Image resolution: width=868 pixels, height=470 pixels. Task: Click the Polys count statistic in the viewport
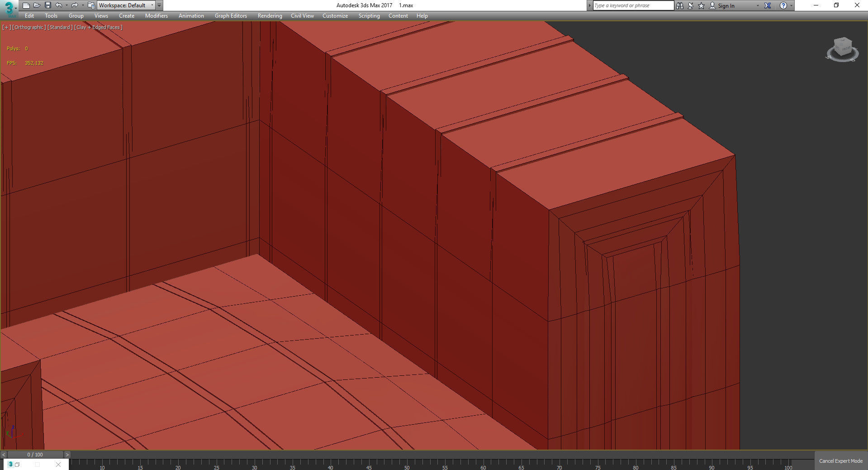[17, 48]
